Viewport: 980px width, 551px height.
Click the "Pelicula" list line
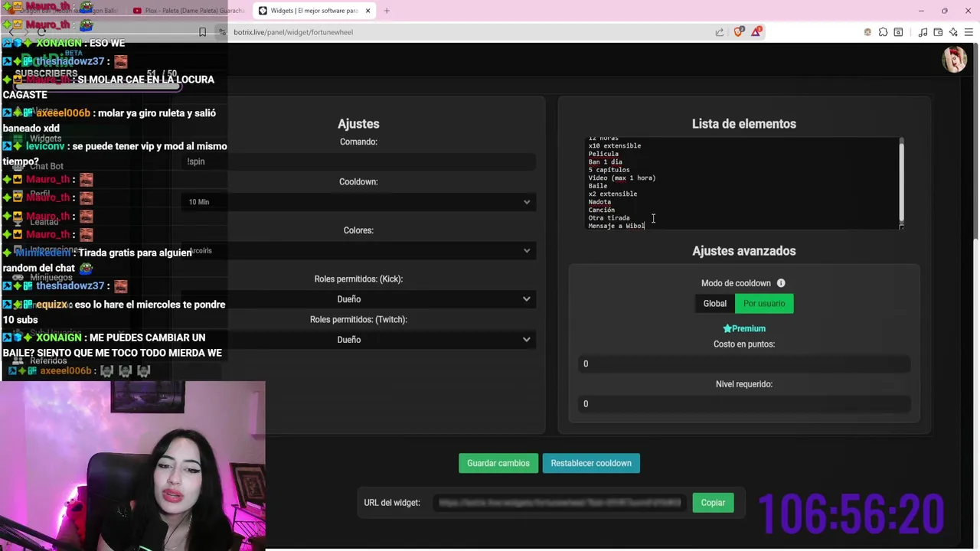603,154
